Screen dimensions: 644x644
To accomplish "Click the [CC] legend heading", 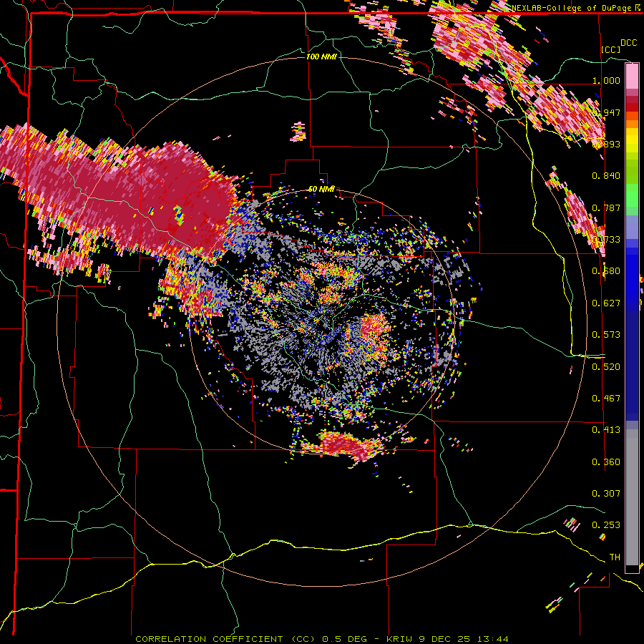I will [611, 49].
